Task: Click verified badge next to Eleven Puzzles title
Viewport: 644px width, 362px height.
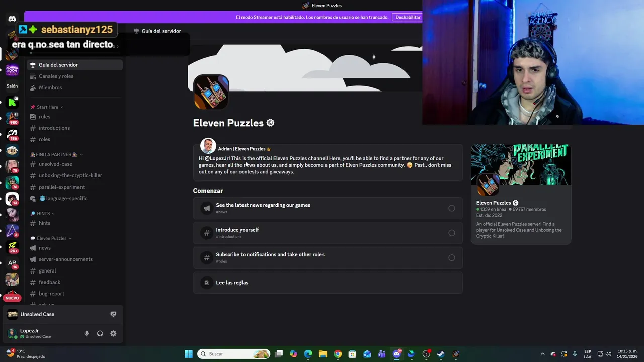Action: (x=270, y=123)
